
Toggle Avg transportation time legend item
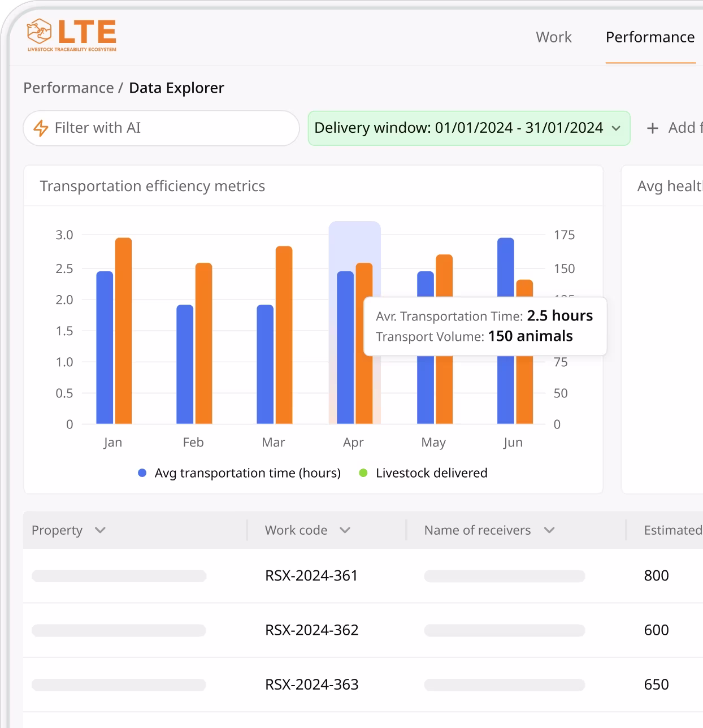click(x=240, y=473)
